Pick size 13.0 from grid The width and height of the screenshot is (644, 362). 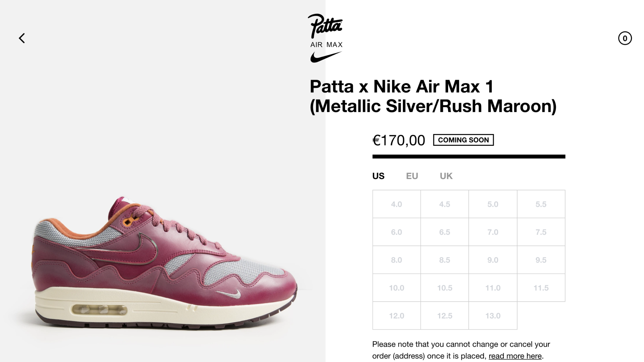coord(493,315)
